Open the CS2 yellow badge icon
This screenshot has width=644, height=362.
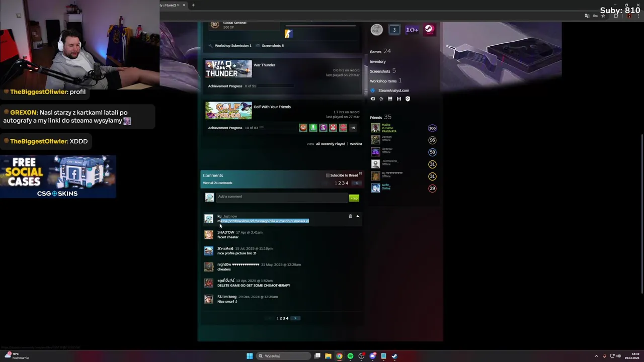288,34
